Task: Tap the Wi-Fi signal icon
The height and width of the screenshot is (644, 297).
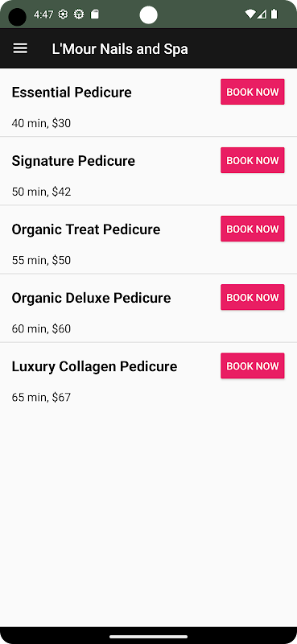Action: (250, 14)
